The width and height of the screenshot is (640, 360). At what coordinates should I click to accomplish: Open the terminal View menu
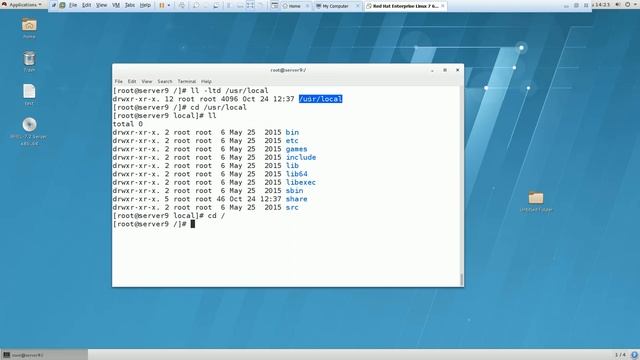147,81
